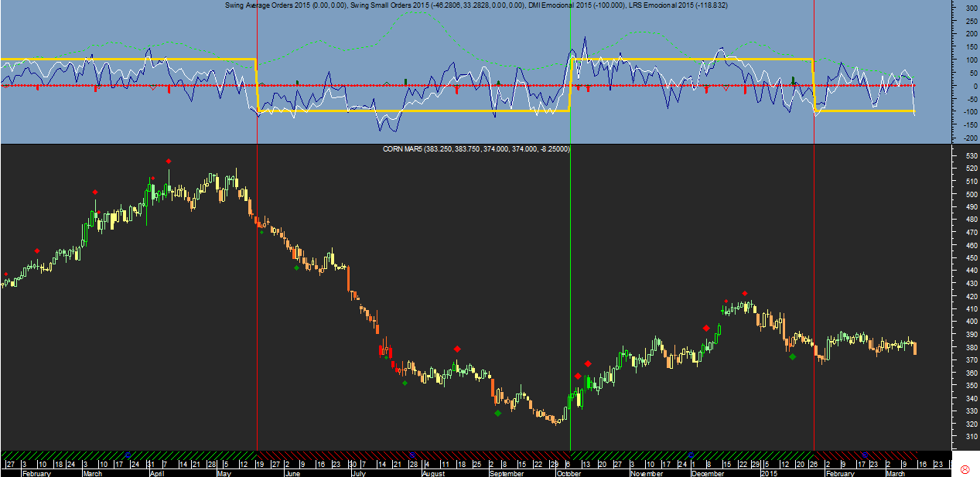Click the red circle icon in bottom-right corner
980x477 pixels.
[965, 469]
